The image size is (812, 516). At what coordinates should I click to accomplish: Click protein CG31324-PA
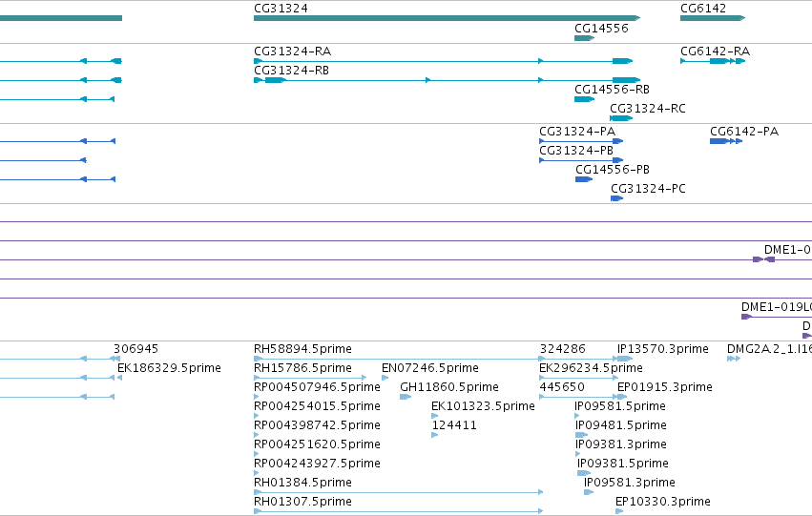click(581, 141)
